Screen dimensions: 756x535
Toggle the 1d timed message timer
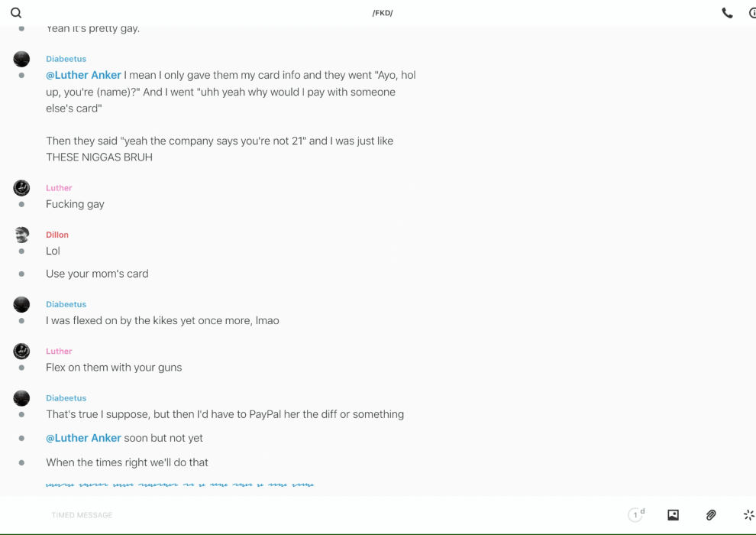pos(636,515)
